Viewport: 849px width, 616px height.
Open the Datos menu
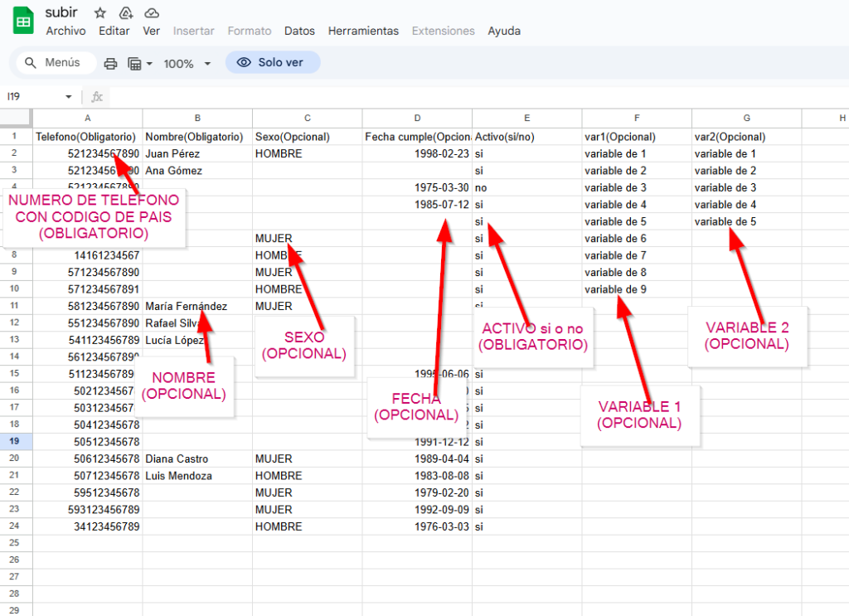coord(299,31)
